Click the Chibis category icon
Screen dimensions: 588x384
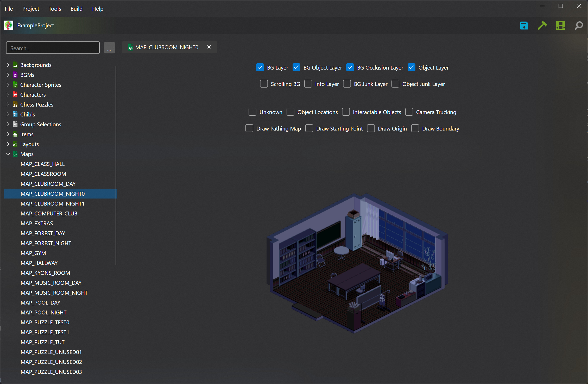(15, 115)
